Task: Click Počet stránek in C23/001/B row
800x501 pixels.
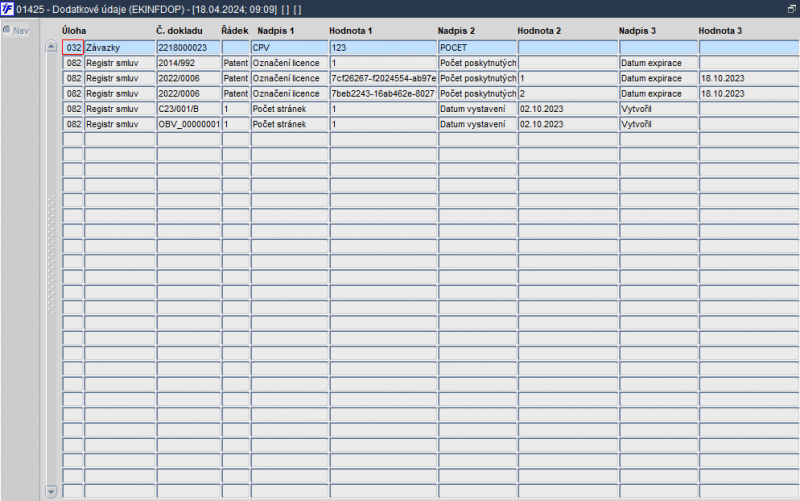Action: [x=289, y=109]
